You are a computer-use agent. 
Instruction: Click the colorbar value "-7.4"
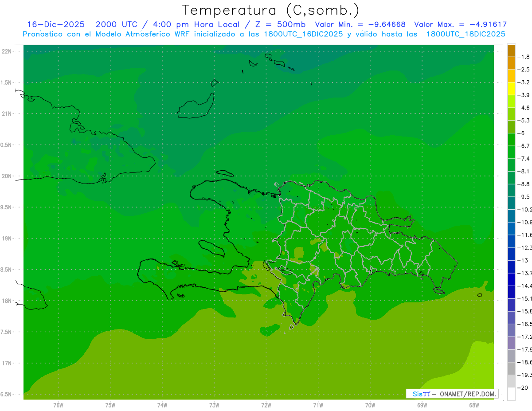(524, 159)
